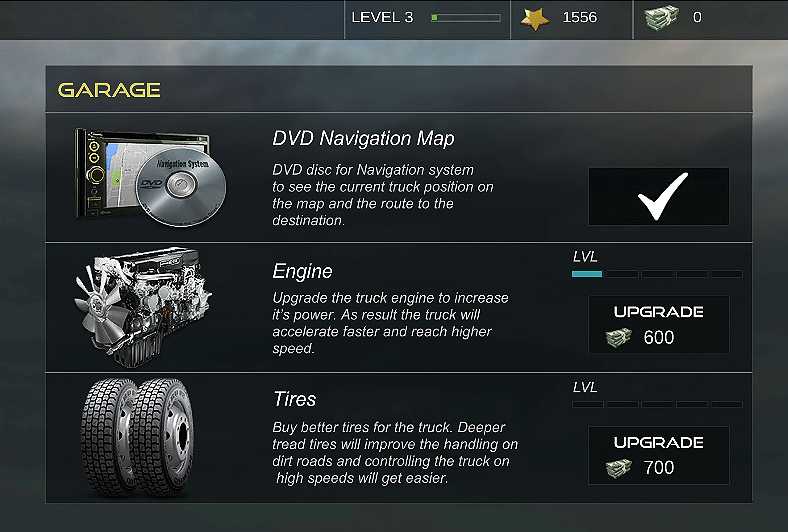Viewport: 788px width, 532px height.
Task: Click the gold star experience icon
Action: pos(535,19)
